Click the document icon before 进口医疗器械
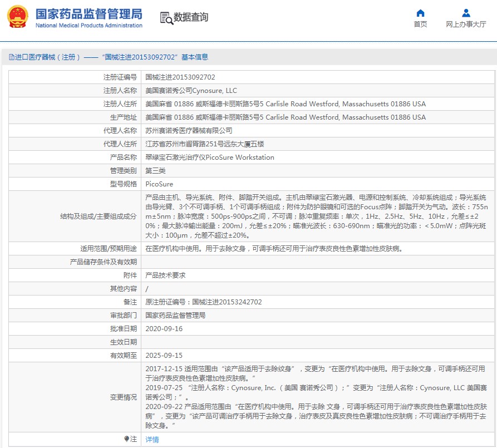The height and width of the screenshot is (448, 497). [12, 57]
